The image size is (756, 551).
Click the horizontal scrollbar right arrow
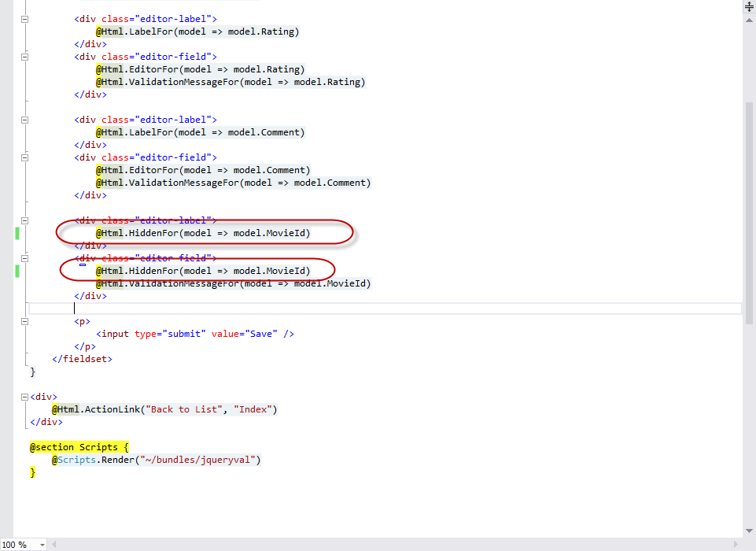click(x=736, y=545)
